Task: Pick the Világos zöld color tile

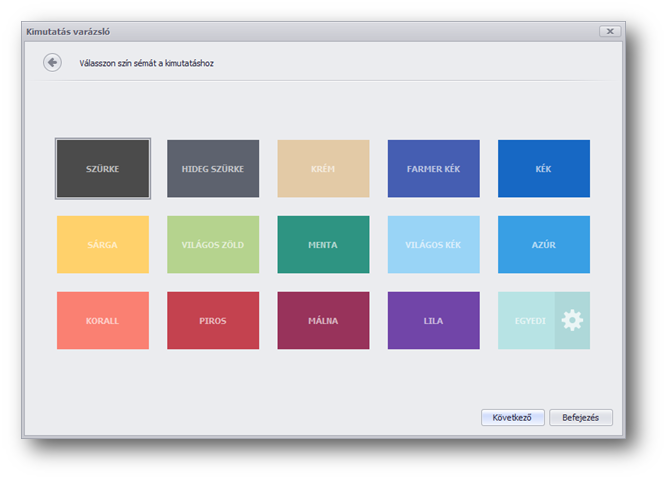Action: point(213,245)
